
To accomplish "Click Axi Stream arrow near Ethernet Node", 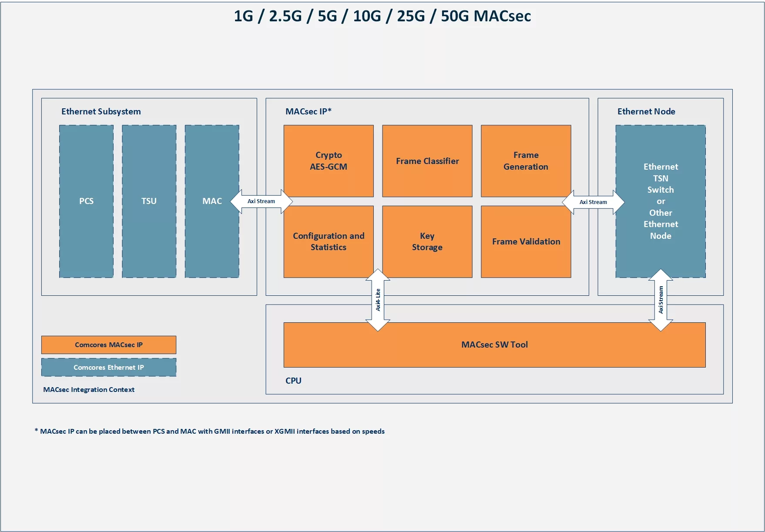I will (x=593, y=202).
